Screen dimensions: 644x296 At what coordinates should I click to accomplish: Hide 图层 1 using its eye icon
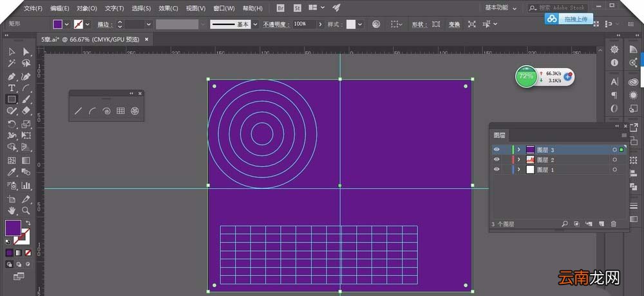[x=497, y=170]
